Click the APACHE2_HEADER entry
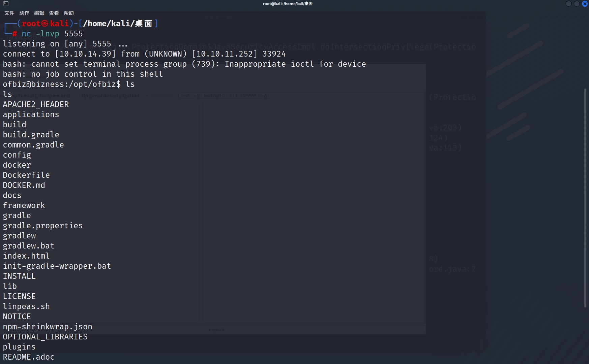Image resolution: width=589 pixels, height=364 pixels. pos(36,104)
